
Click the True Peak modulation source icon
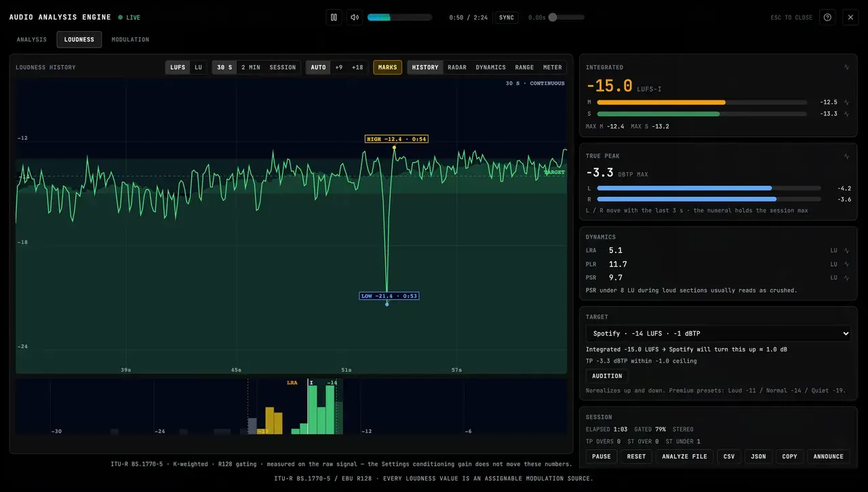pyautogui.click(x=846, y=156)
